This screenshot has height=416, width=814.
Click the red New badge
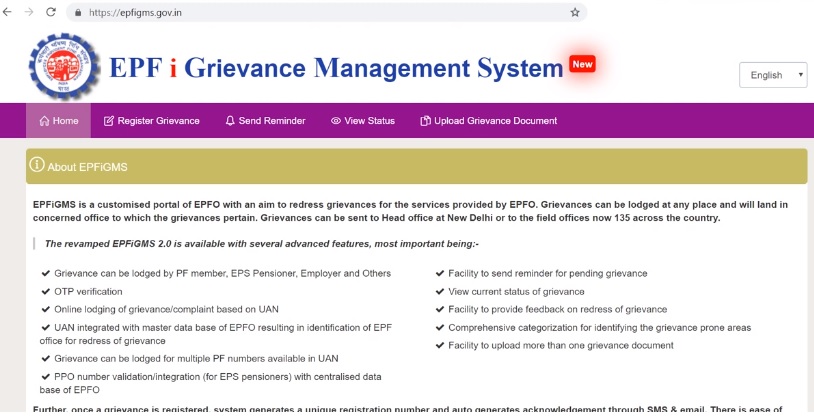(582, 64)
